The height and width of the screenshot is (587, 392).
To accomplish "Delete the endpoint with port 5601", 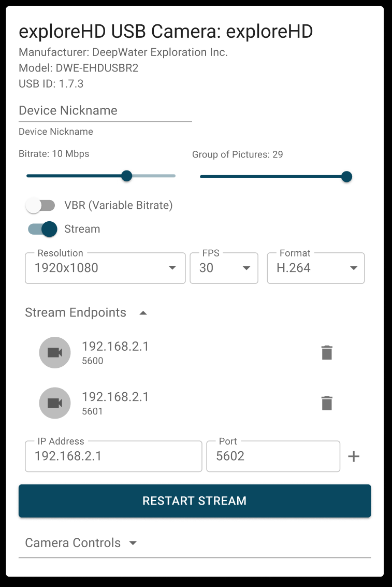I will 327,403.
